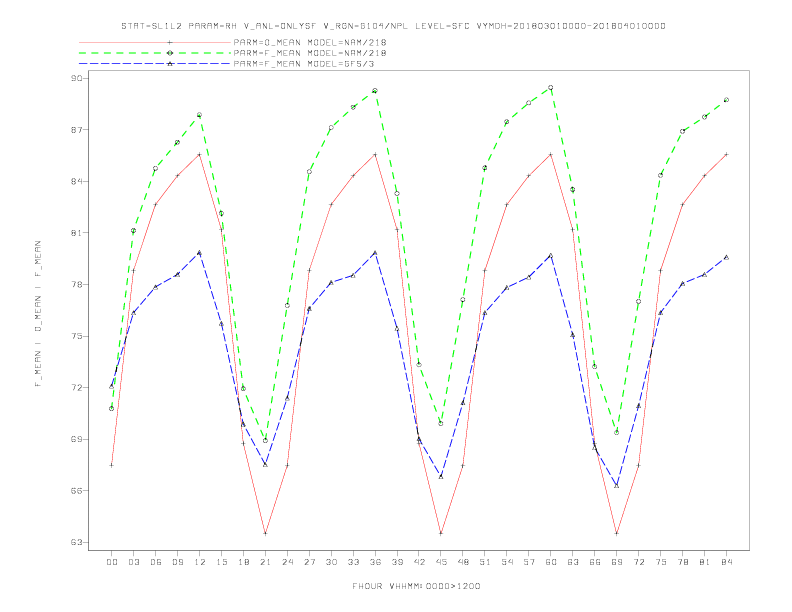Click the x-axis tick label 33
The image size is (792, 612).
tap(353, 562)
